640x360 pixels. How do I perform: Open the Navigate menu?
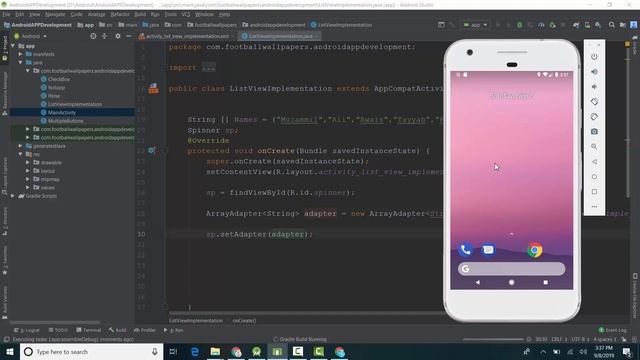(55, 14)
